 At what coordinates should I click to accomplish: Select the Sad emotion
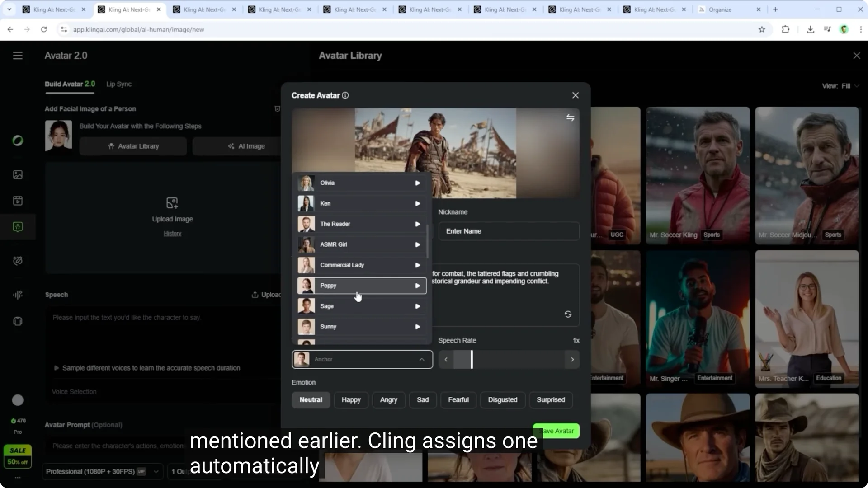423,400
